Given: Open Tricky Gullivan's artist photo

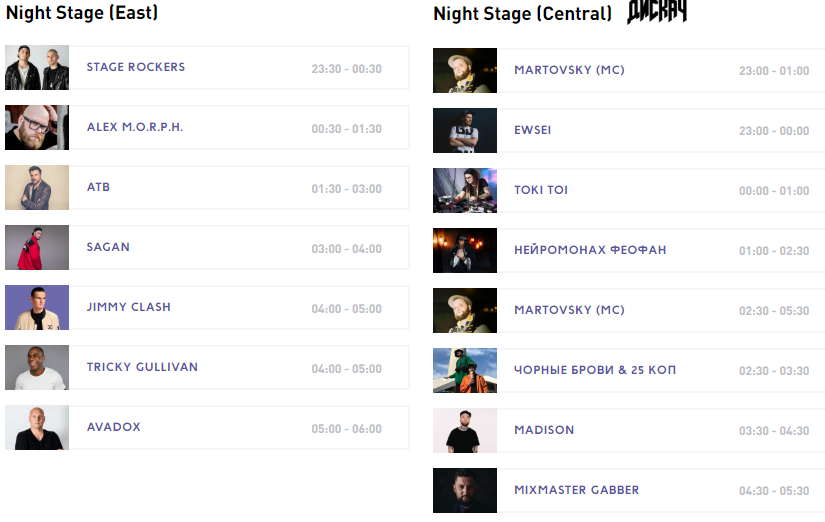Looking at the screenshot, I should [37, 368].
